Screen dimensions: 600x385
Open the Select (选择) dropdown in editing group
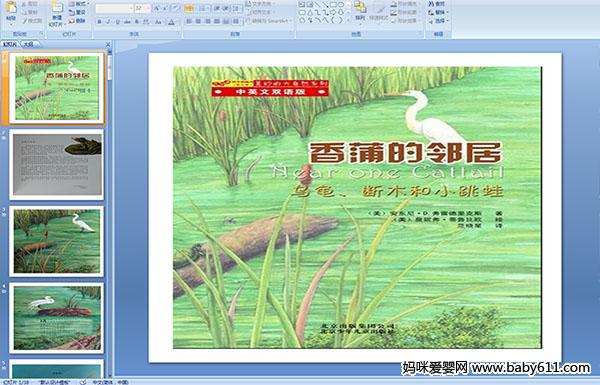coord(438,21)
